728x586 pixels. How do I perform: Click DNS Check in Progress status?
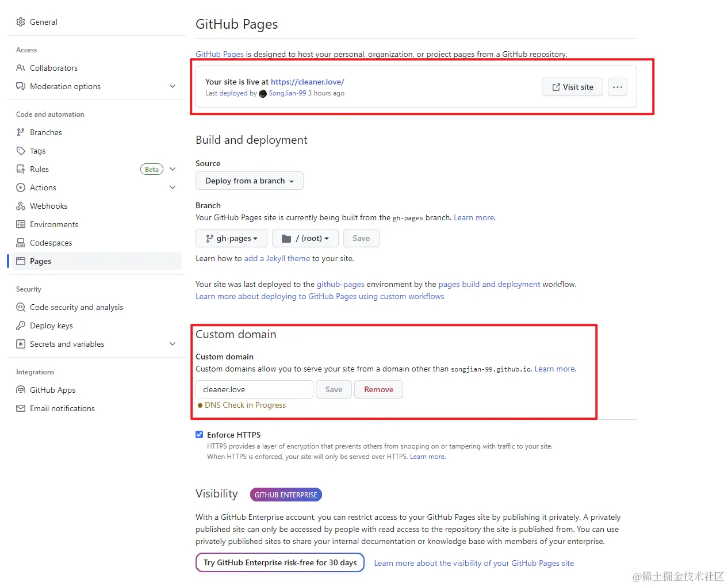tap(242, 405)
